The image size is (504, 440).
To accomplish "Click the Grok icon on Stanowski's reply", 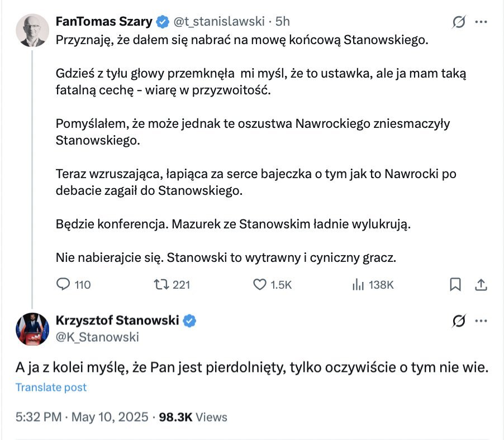I will [x=459, y=321].
